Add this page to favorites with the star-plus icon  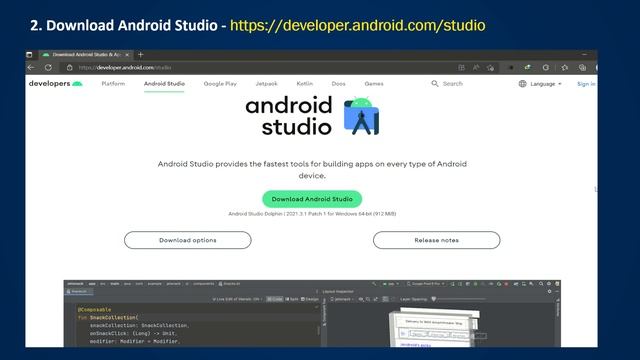490,67
